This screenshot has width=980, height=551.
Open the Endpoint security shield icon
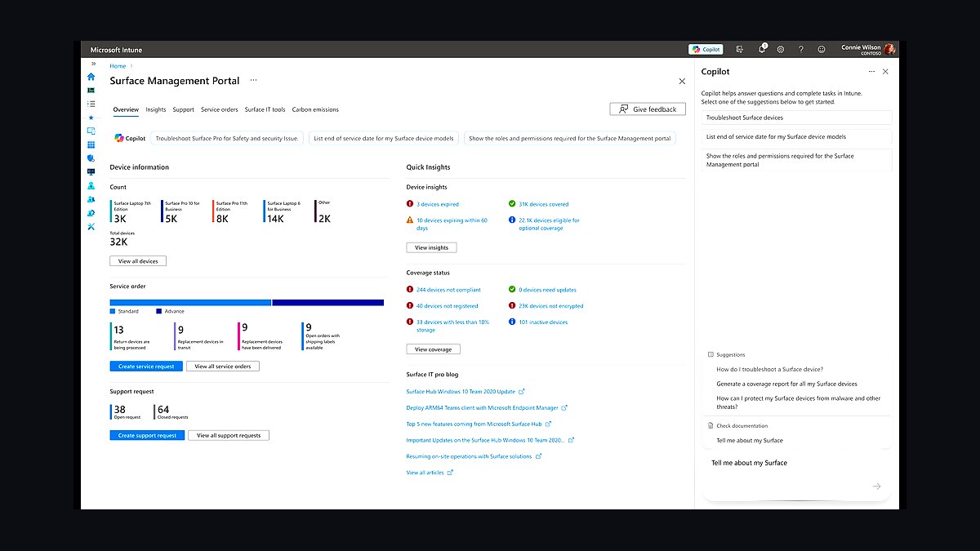[91, 158]
